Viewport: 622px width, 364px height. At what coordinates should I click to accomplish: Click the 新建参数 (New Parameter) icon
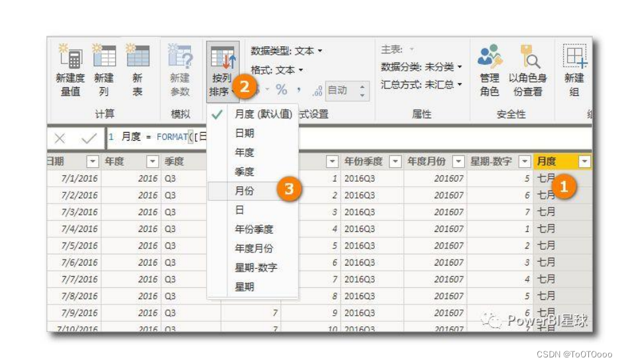180,56
